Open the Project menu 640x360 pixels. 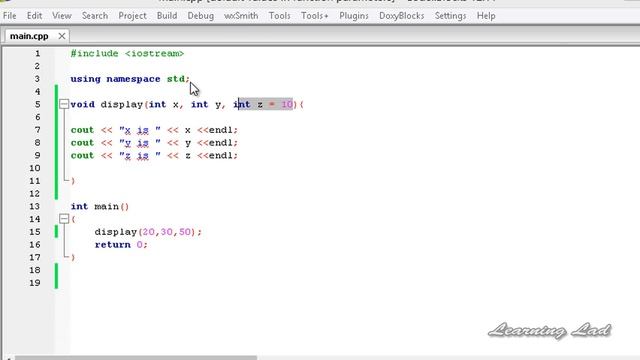point(132,16)
